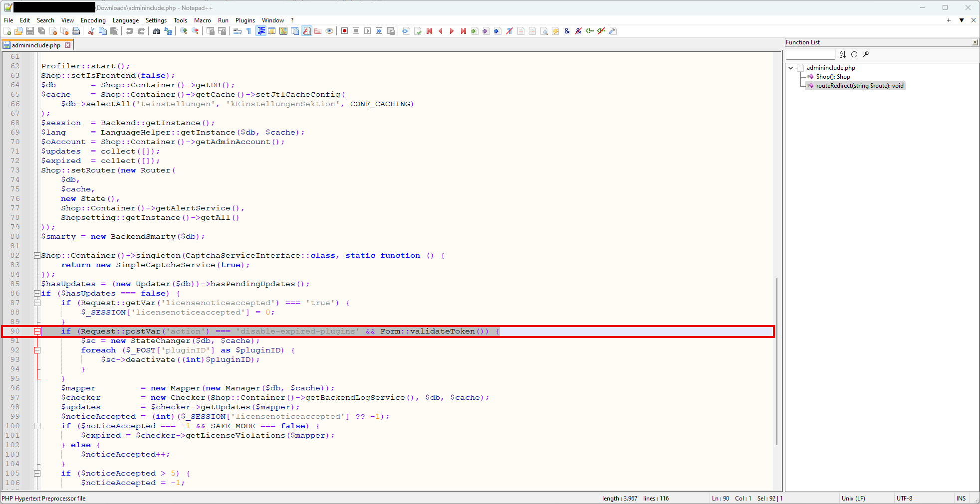Start macro recording with the red dot
Image resolution: width=980 pixels, height=504 pixels.
pos(344,31)
